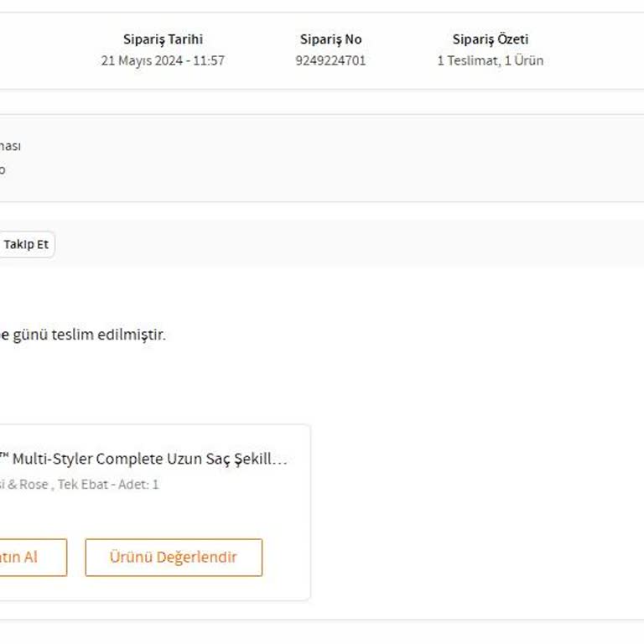Click the Tek Ebat size text

pyautogui.click(x=83, y=485)
